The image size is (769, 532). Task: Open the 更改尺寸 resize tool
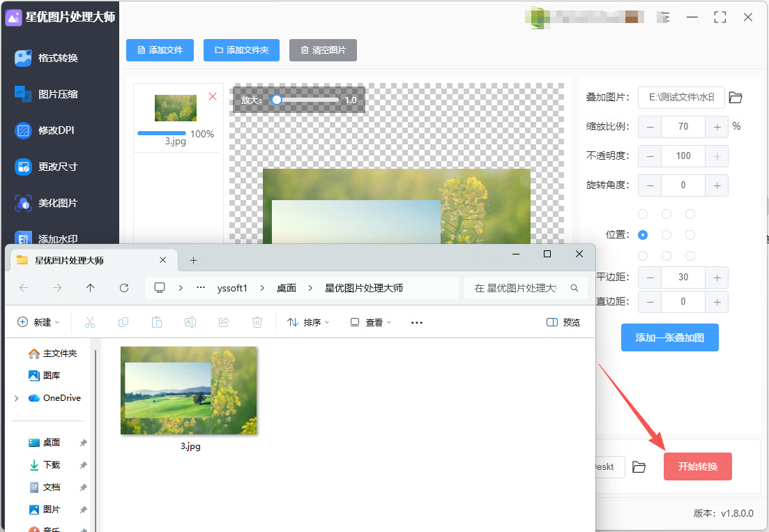coord(47,167)
